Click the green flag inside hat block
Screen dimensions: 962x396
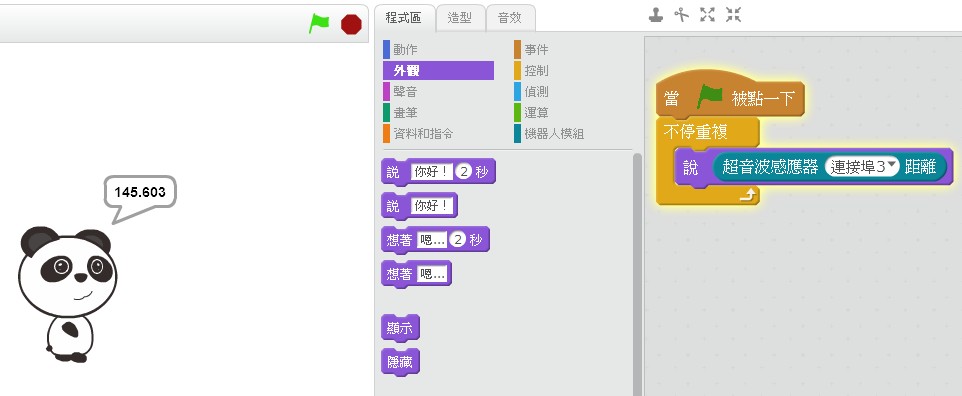point(710,97)
